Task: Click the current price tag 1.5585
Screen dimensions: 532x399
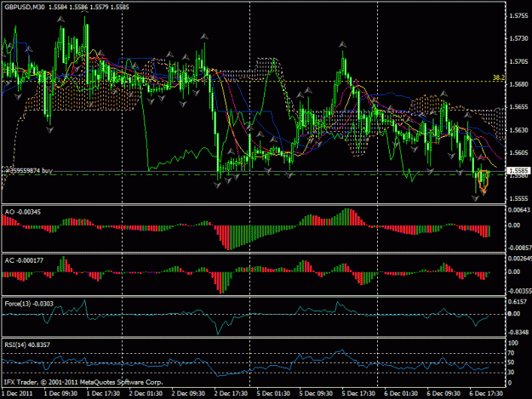Action: 518,170
